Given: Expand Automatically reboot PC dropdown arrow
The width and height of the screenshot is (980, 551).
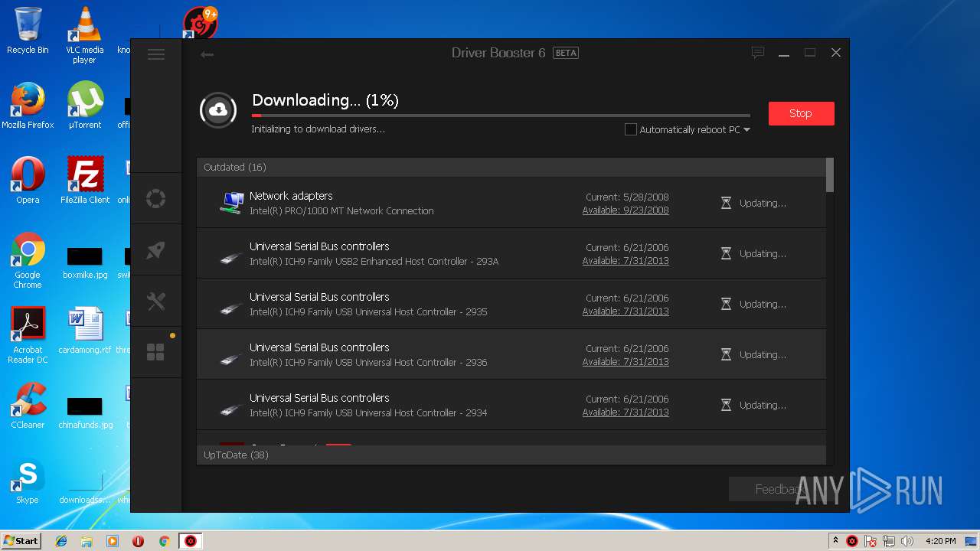Looking at the screenshot, I should click(746, 130).
